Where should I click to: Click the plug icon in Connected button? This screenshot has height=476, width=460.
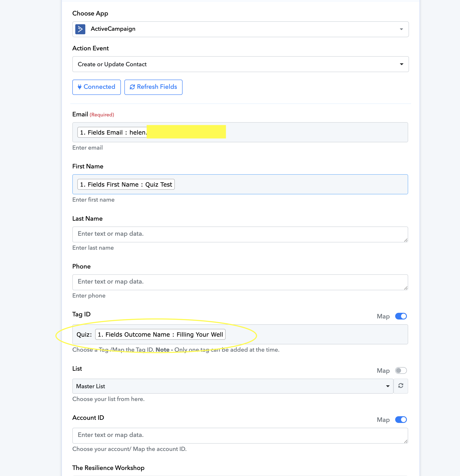point(79,87)
